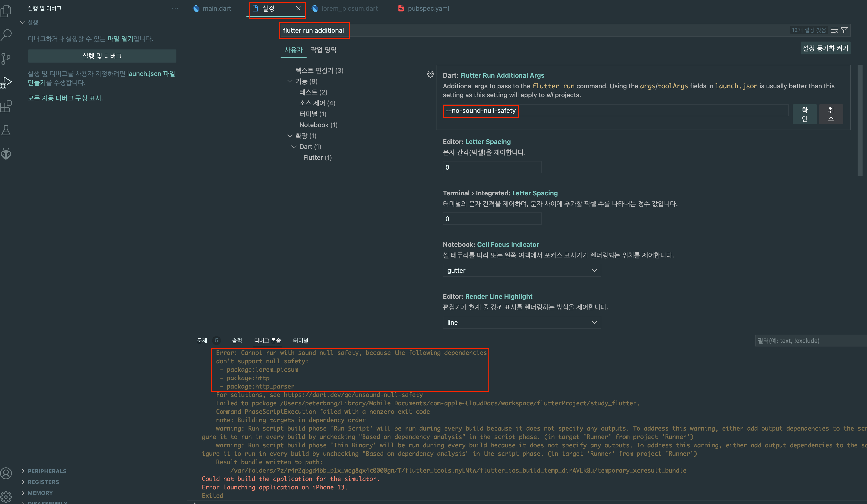Image resolution: width=867 pixels, height=504 pixels.
Task: Collapse the Dart (1) tree node
Action: [x=294, y=147]
